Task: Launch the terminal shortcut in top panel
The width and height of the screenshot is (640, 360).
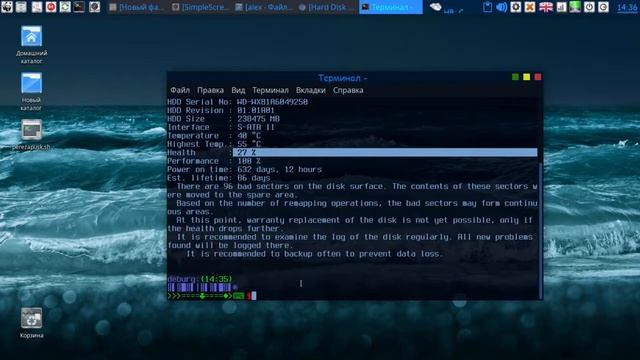Action: (x=79, y=7)
